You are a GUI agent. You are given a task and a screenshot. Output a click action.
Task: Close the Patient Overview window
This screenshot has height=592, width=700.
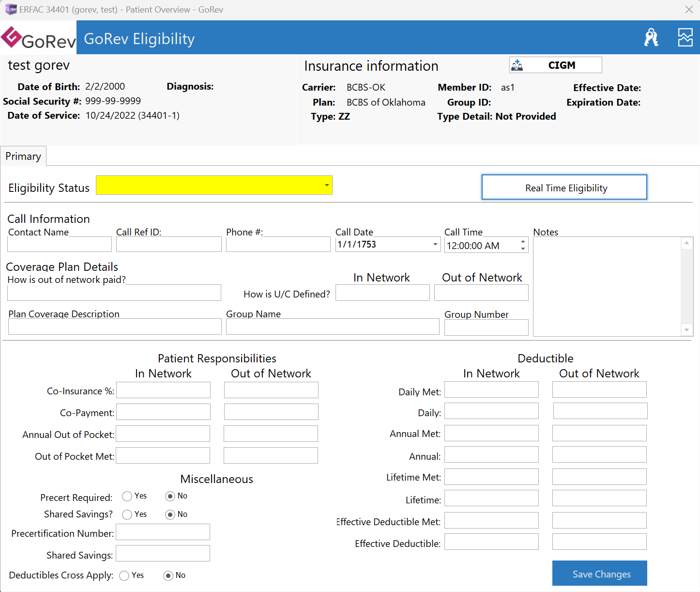[x=689, y=10]
